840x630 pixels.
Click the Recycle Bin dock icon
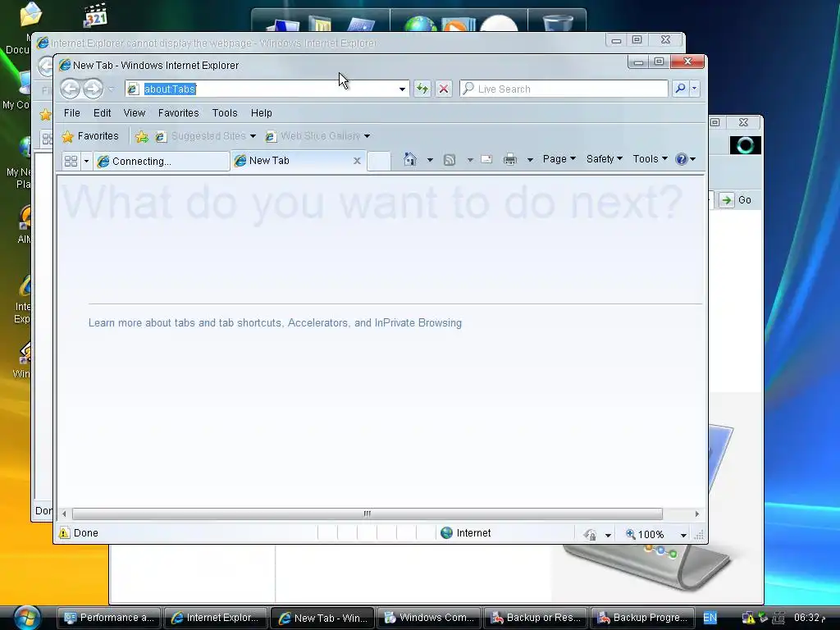[558, 22]
